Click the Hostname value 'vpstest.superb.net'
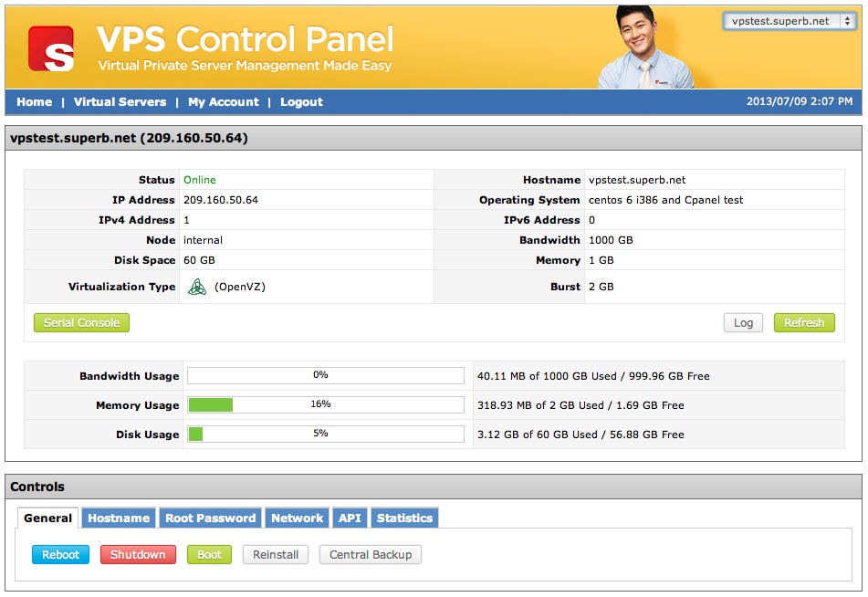The height and width of the screenshot is (597, 868). click(x=637, y=180)
